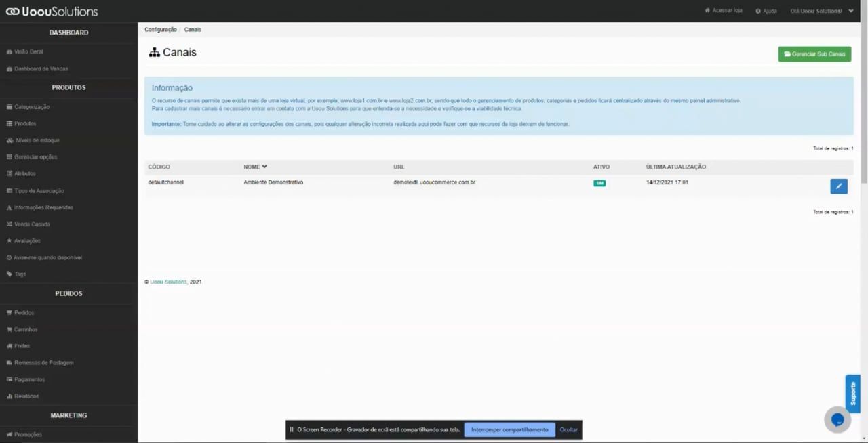This screenshot has height=443, width=868.
Task: Collapse the PRODUTOS sidebar section
Action: [x=68, y=87]
